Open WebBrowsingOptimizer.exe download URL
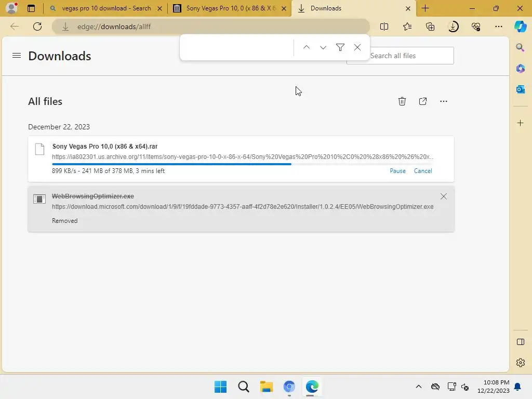Screen dimensions: 532x399 (243, 207)
